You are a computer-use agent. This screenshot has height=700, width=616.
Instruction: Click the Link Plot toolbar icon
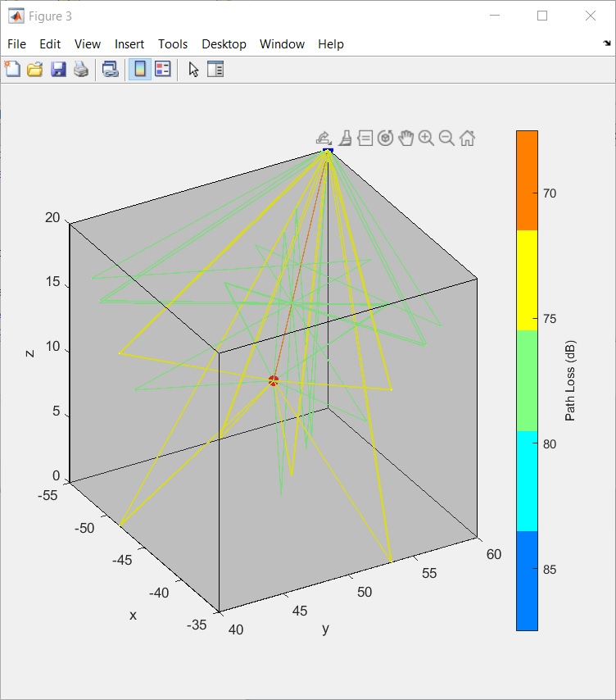(110, 70)
